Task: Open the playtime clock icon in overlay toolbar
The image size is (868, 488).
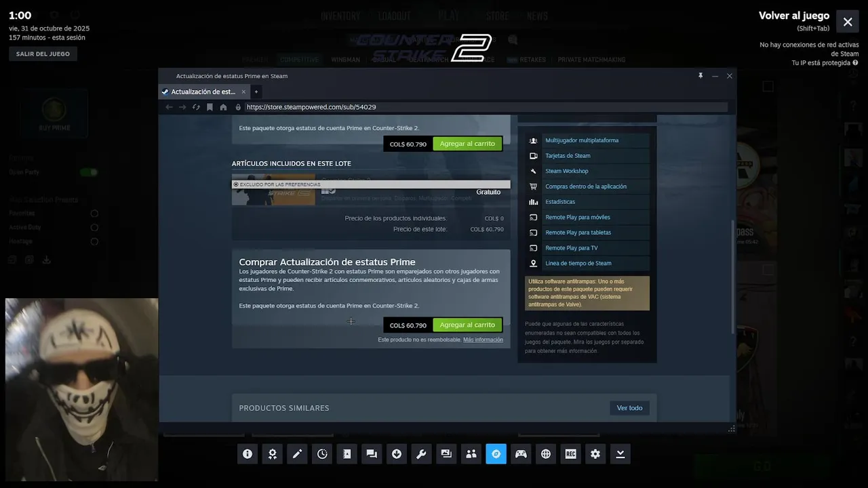Action: click(322, 454)
